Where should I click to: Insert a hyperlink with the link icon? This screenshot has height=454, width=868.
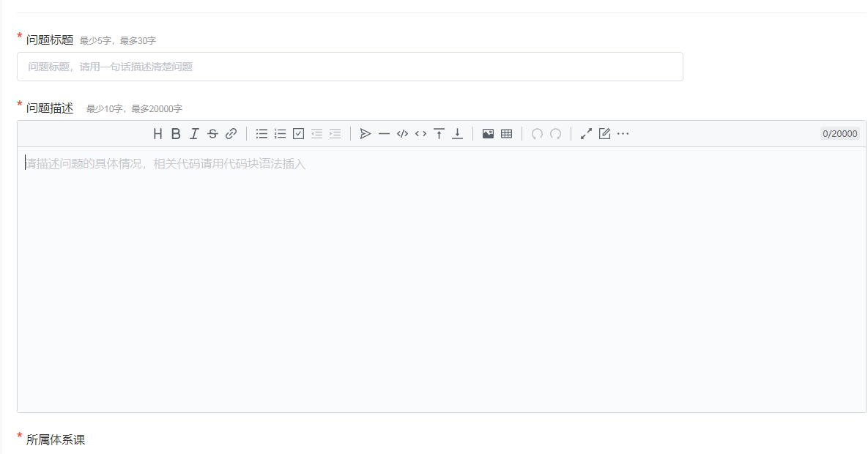[231, 134]
